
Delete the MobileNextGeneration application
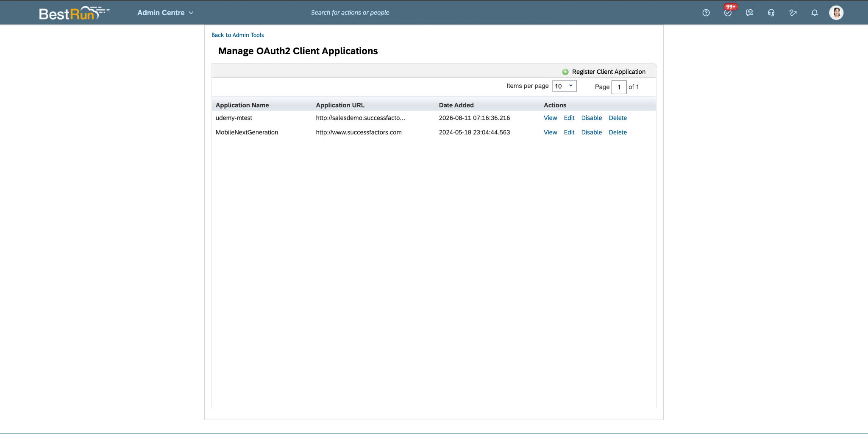618,132
